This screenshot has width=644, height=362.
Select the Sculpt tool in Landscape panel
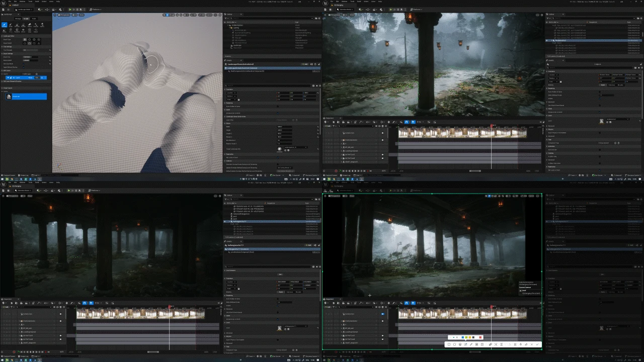(5, 25)
